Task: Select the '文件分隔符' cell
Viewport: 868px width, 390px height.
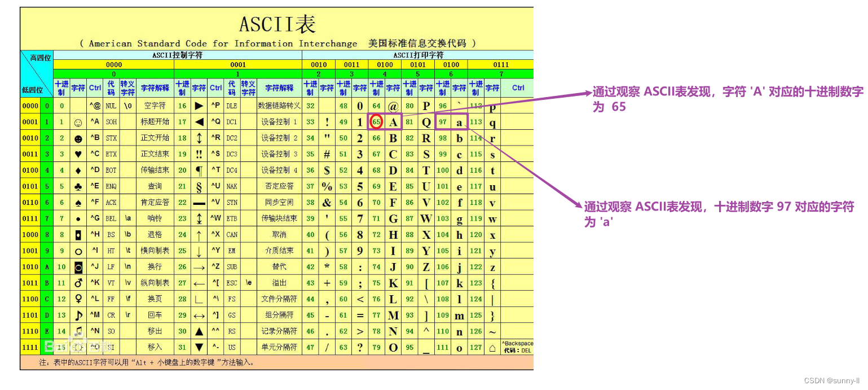Action: pos(279,299)
